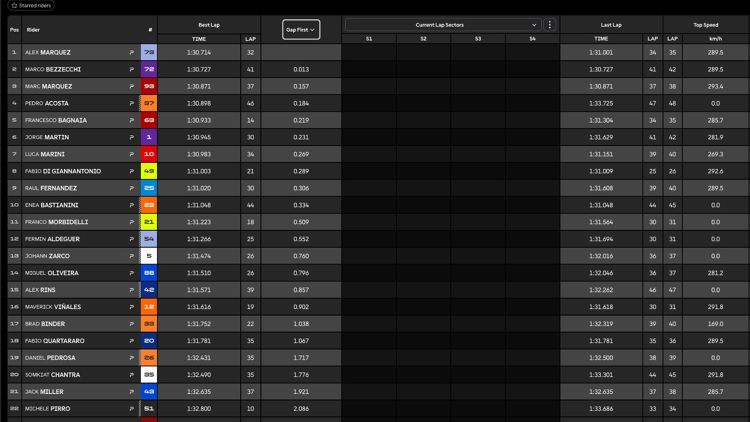
Task: Select rider Luca Marini's name
Action: point(47,154)
